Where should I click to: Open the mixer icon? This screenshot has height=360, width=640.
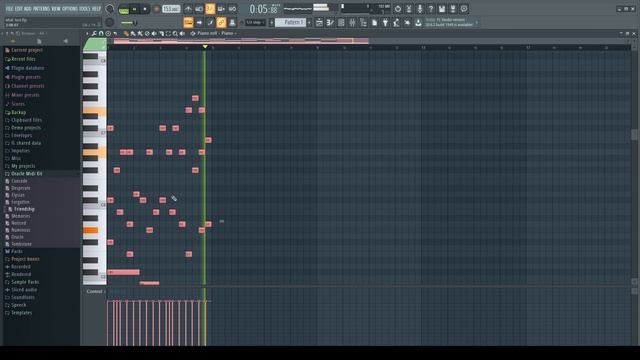pos(352,23)
